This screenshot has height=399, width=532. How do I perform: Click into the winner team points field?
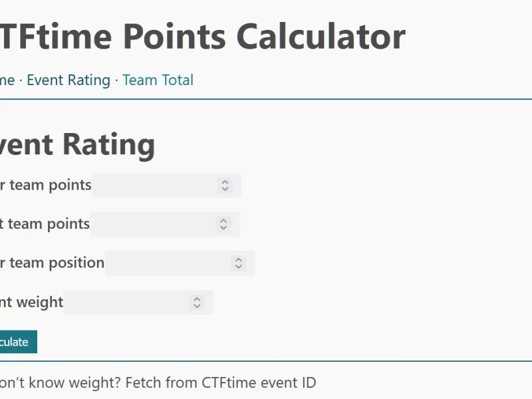click(160, 186)
